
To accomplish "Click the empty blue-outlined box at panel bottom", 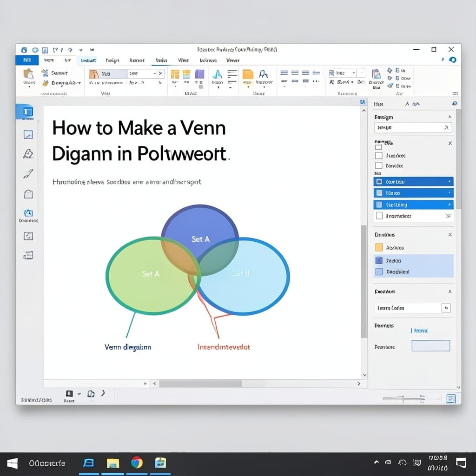I will pyautogui.click(x=430, y=345).
